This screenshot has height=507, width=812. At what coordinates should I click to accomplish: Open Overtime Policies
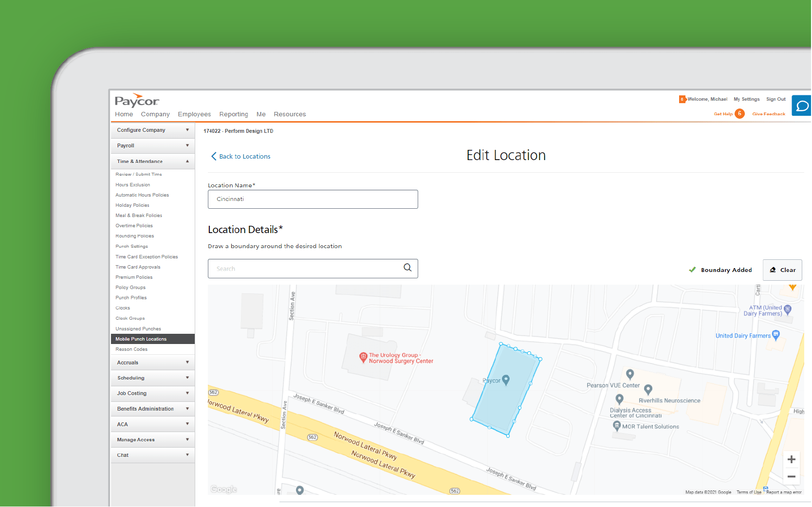tap(134, 226)
